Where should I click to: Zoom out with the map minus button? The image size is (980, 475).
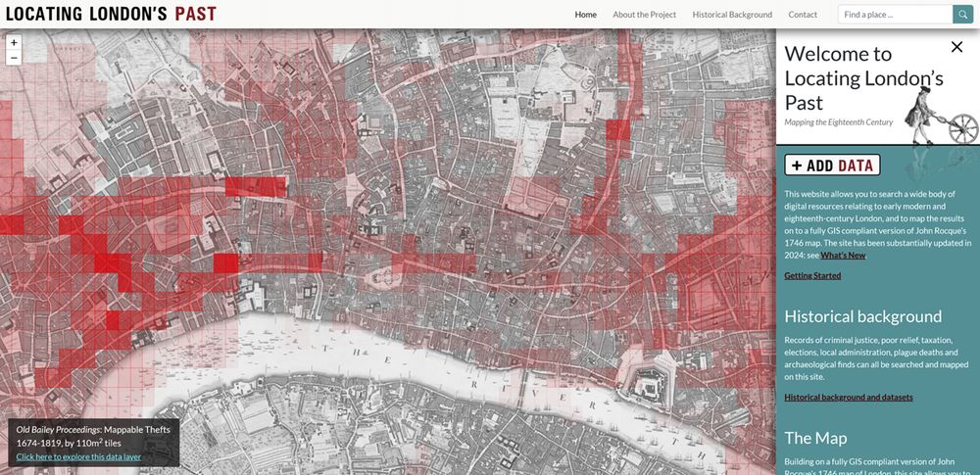(14, 58)
